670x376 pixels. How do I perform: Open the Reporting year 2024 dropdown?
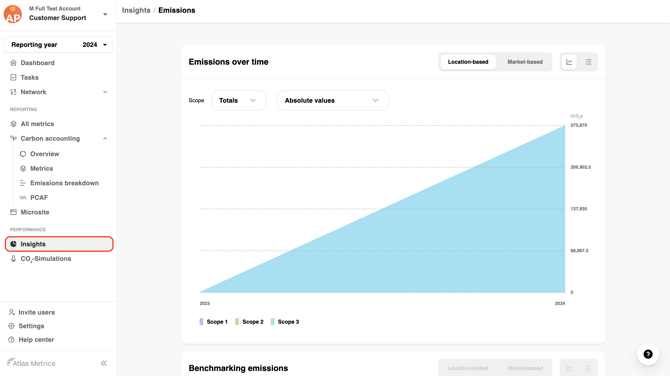tap(58, 44)
